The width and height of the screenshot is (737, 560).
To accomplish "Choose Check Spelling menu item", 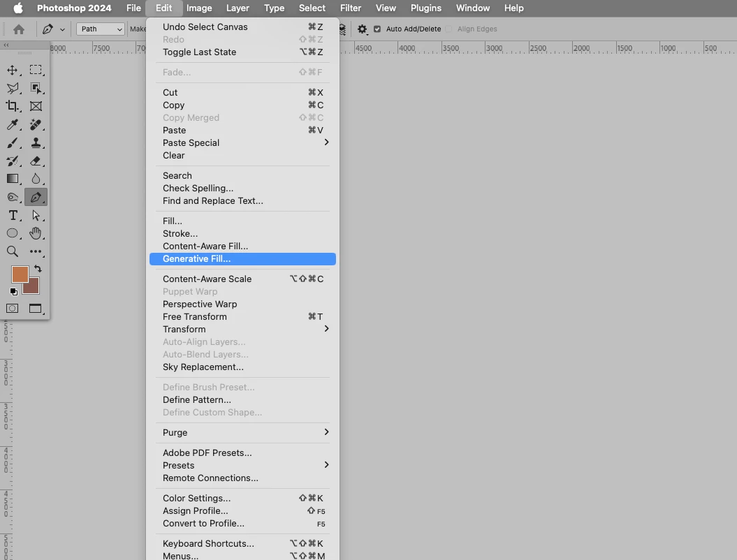I will 242,188.
